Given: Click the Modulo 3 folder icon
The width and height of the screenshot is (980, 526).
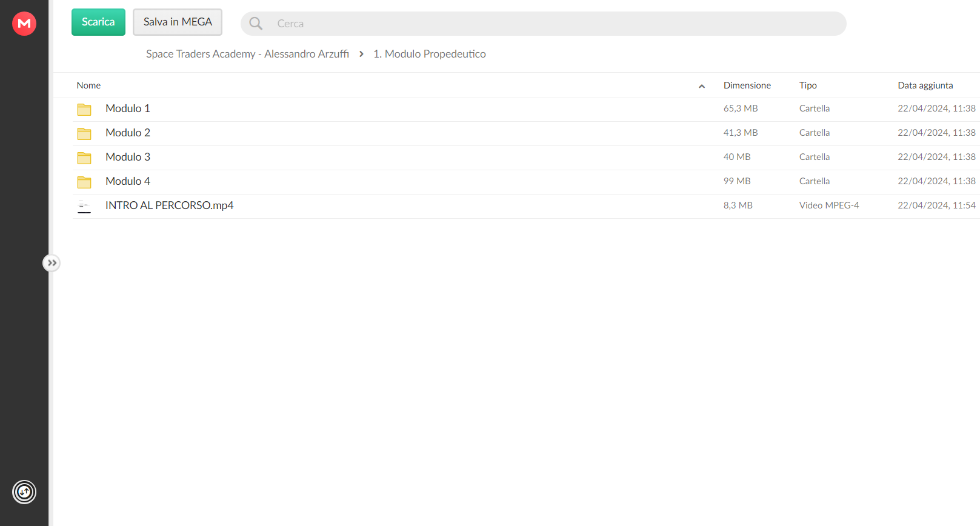Looking at the screenshot, I should tap(84, 158).
